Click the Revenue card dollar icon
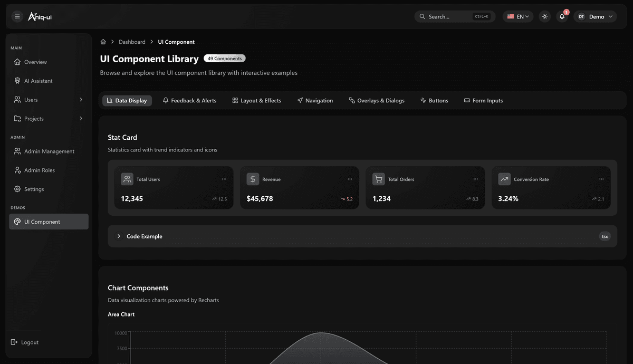The height and width of the screenshot is (364, 633). [253, 179]
